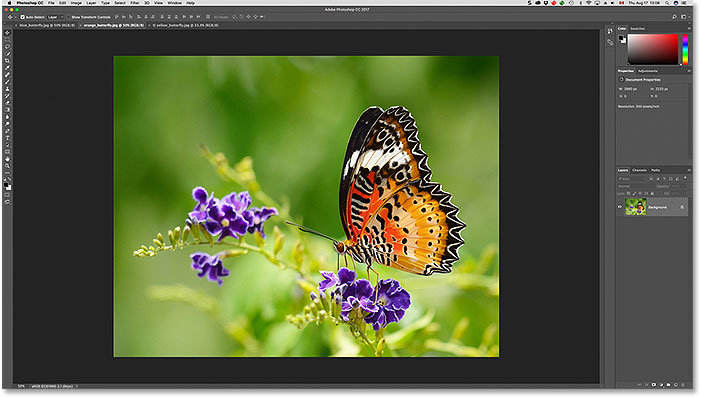The image size is (701, 398).
Task: Click the Background layer thumbnail
Action: (635, 207)
